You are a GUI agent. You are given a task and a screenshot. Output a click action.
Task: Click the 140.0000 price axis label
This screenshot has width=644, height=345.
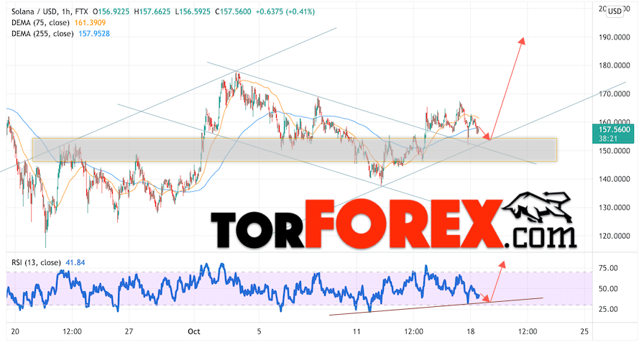614,180
